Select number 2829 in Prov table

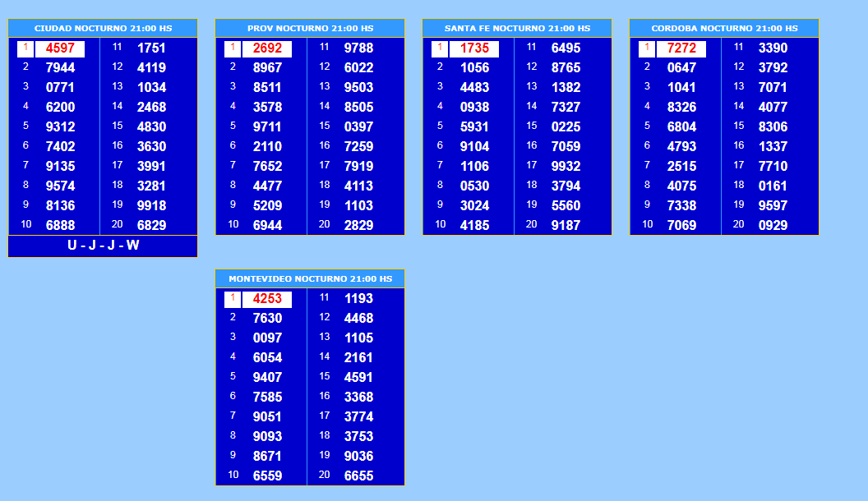coord(358,225)
